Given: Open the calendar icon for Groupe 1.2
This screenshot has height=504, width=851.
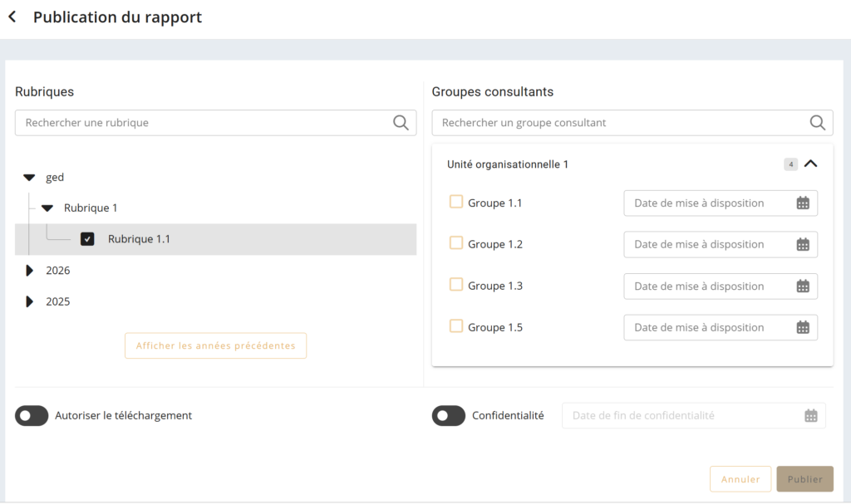Looking at the screenshot, I should click(x=803, y=245).
